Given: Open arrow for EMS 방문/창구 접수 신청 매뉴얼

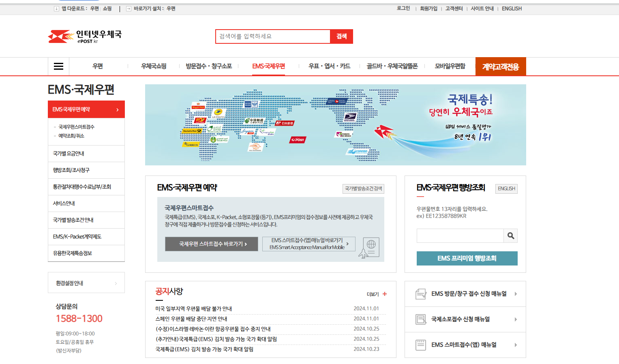Looking at the screenshot, I should pyautogui.click(x=516, y=294).
